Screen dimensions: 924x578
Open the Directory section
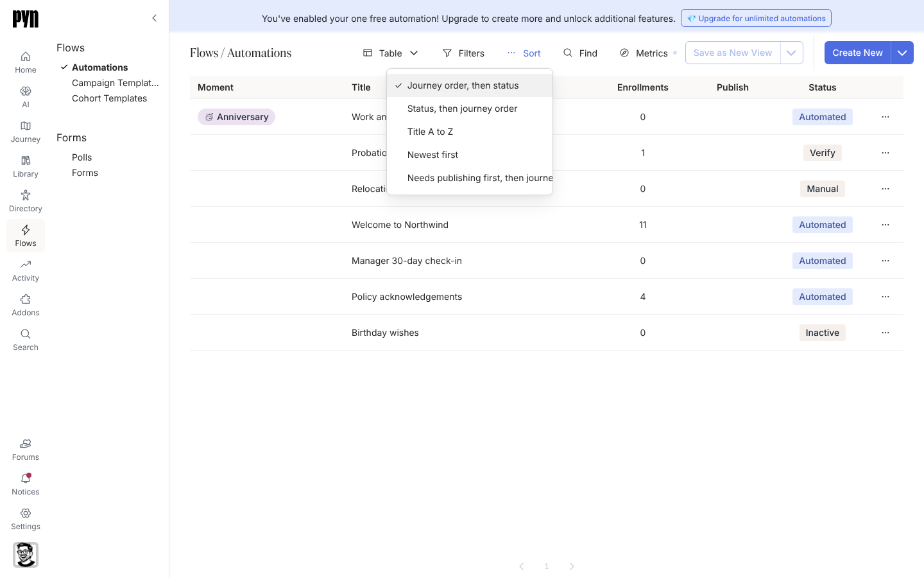pos(26,201)
